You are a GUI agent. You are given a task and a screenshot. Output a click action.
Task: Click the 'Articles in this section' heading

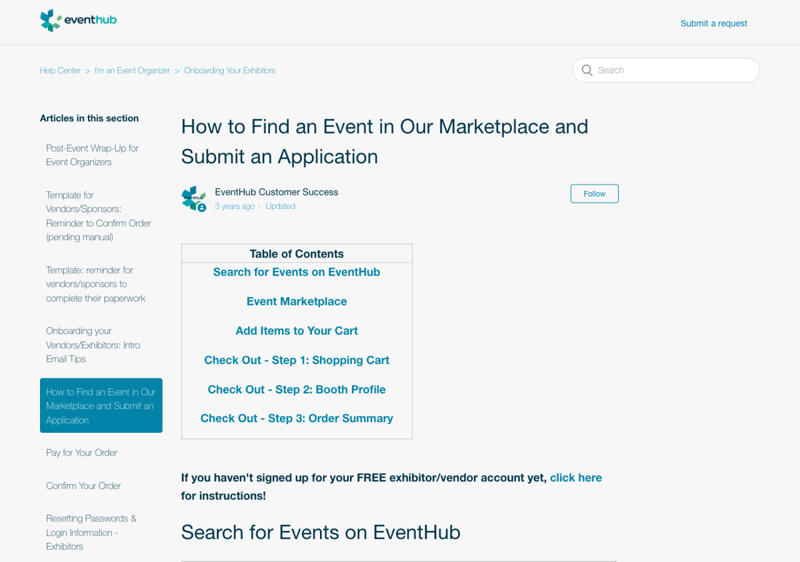pyautogui.click(x=89, y=118)
